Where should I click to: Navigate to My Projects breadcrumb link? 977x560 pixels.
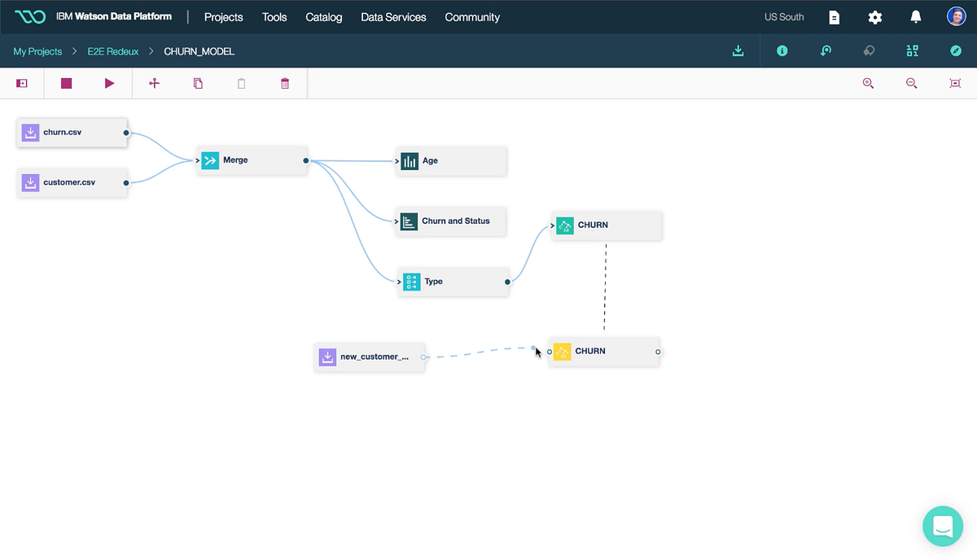(x=37, y=50)
